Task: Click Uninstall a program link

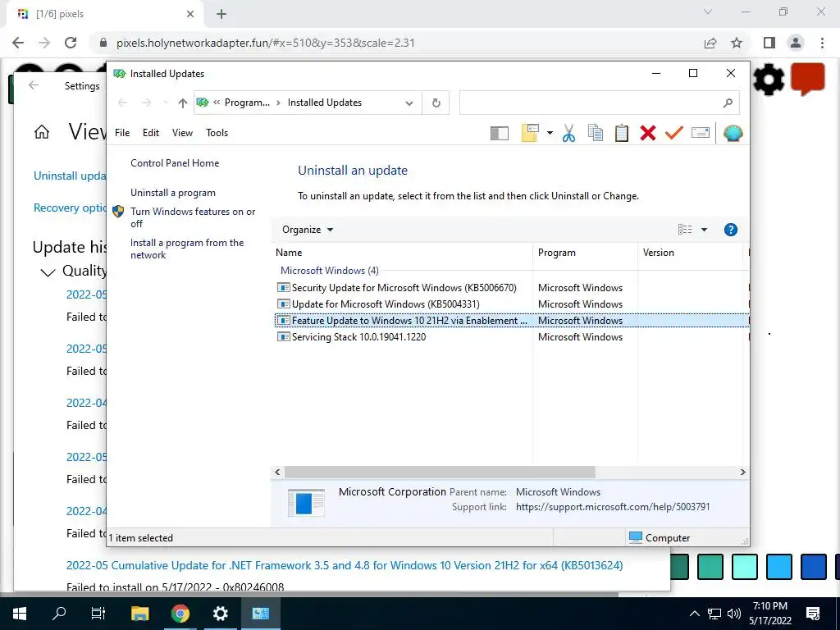Action: click(173, 192)
